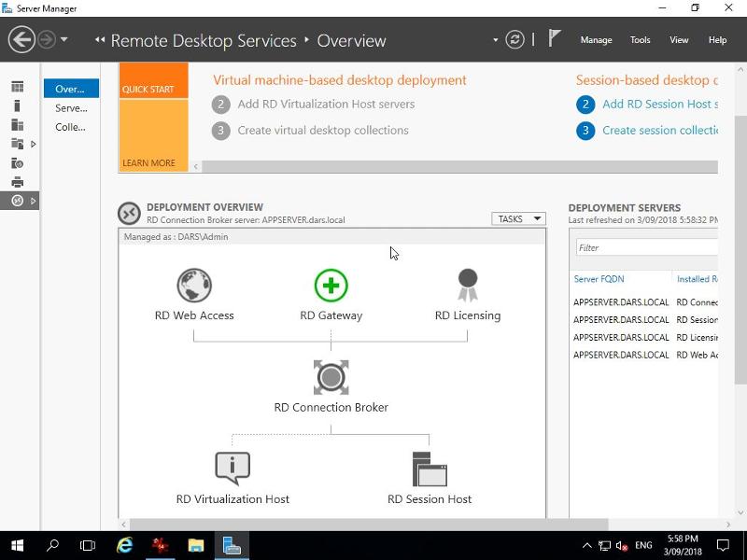Click the RD Virtualization Host icon
The height and width of the screenshot is (560, 747).
tap(233, 469)
